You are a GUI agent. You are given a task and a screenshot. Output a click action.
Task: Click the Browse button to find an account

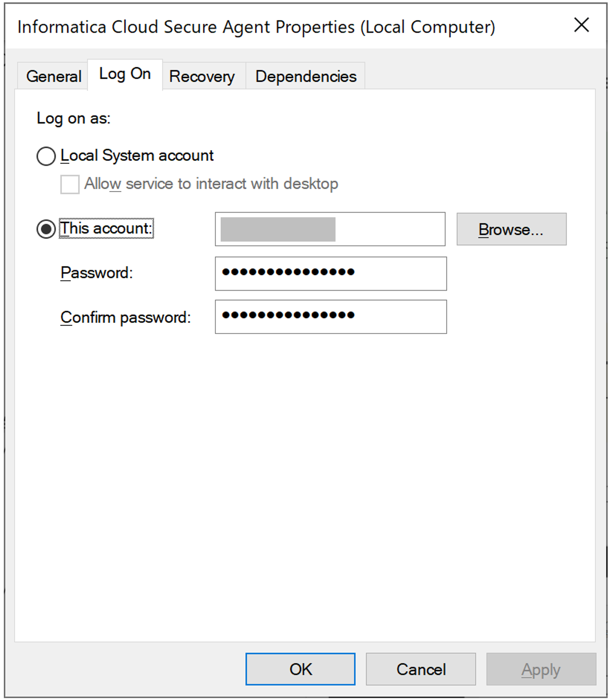(x=511, y=229)
